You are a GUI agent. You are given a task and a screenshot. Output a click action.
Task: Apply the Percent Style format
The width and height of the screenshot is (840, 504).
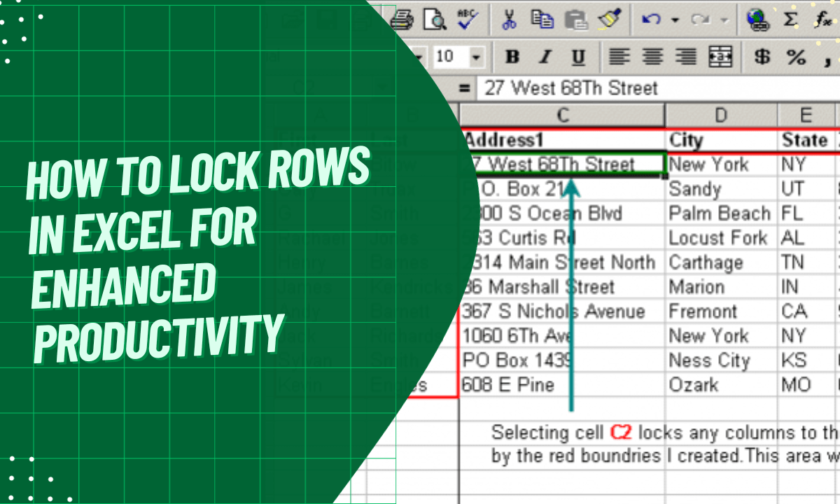click(x=797, y=57)
